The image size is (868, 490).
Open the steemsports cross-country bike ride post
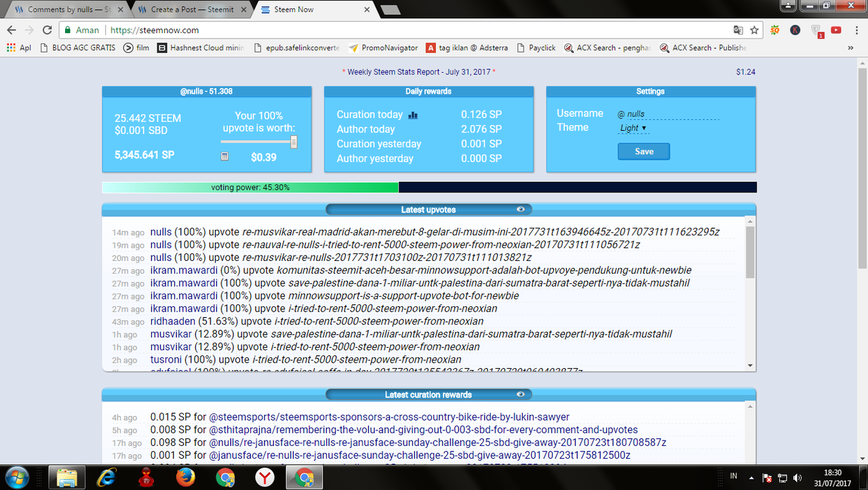pos(389,417)
